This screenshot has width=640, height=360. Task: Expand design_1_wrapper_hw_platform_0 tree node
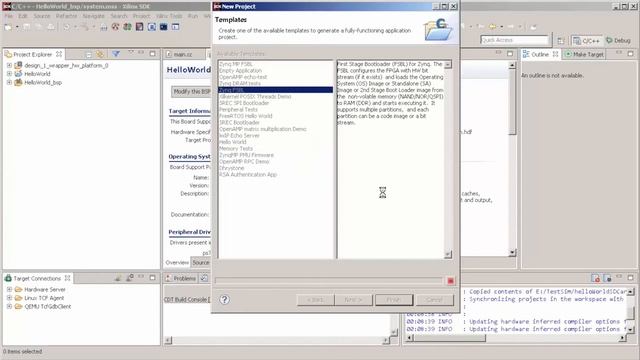tap(9, 65)
